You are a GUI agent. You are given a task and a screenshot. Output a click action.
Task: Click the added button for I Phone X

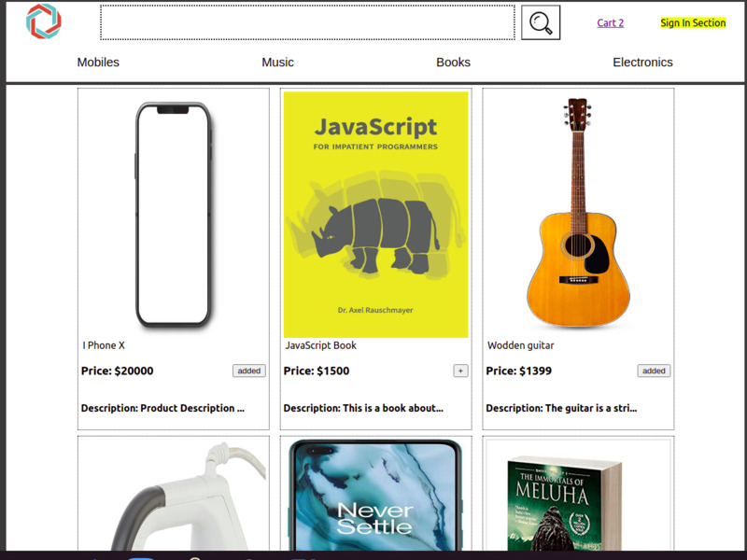tap(249, 371)
